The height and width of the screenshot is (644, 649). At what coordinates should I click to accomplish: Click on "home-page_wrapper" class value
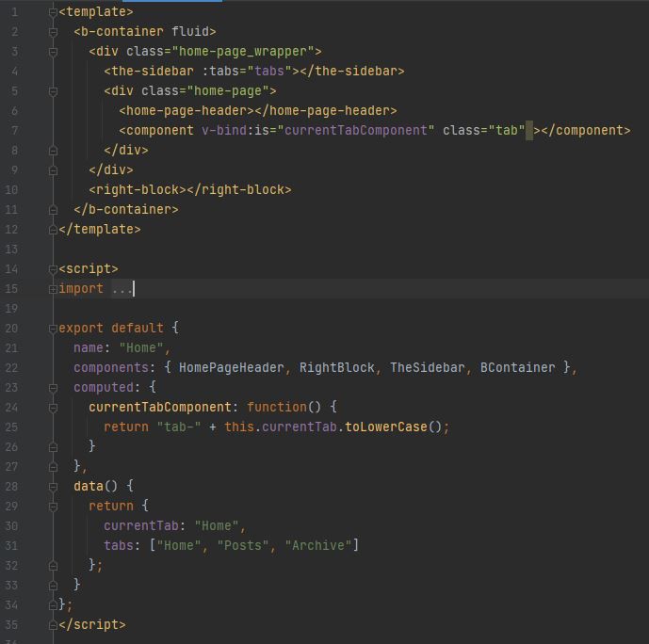[242, 51]
